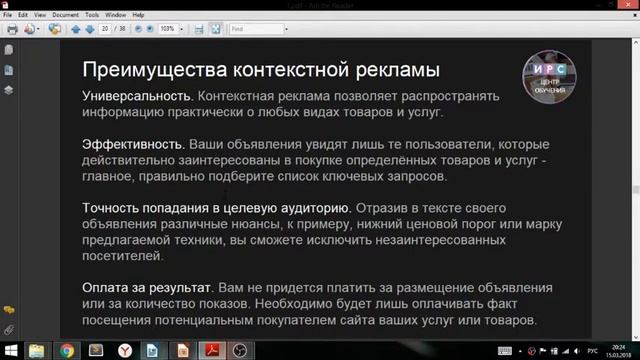Click the network signal tray icon

click(x=565, y=351)
